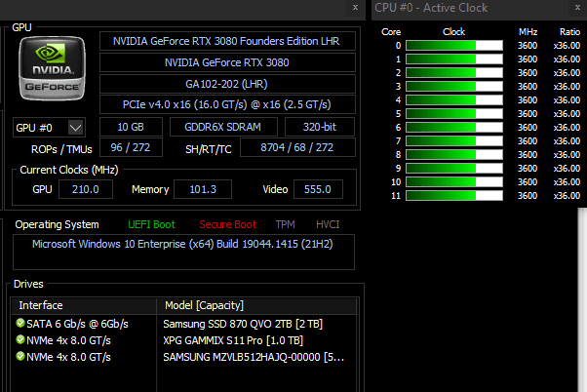This screenshot has width=587, height=392.
Task: Click the PCIe v4.0 x16 bus field
Action: coord(227,104)
